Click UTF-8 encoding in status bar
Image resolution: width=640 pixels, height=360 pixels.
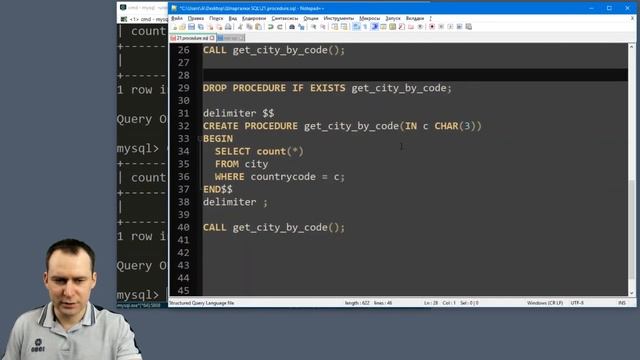pyautogui.click(x=577, y=303)
